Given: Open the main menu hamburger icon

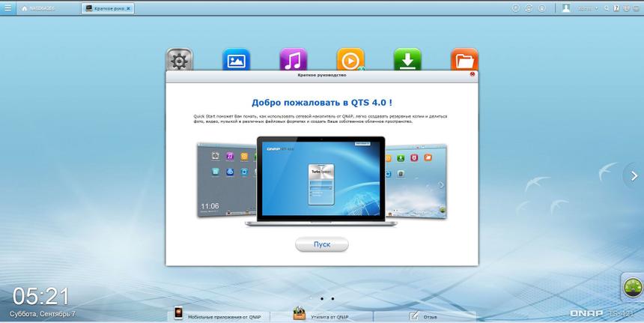Looking at the screenshot, I should pyautogui.click(x=7, y=7).
